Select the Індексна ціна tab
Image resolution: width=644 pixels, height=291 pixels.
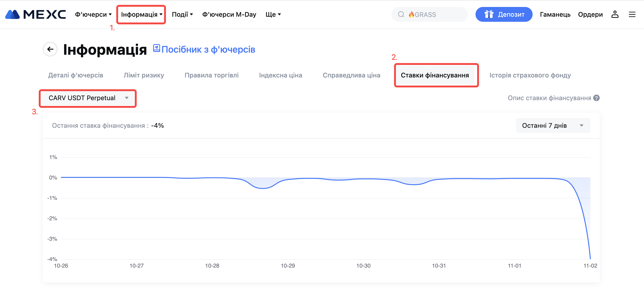pyautogui.click(x=281, y=75)
